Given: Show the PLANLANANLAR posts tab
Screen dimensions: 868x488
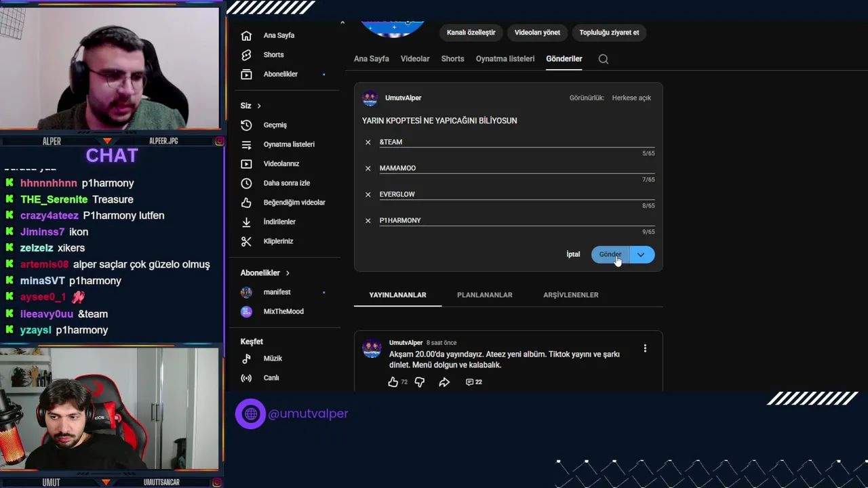Looking at the screenshot, I should tap(485, 296).
